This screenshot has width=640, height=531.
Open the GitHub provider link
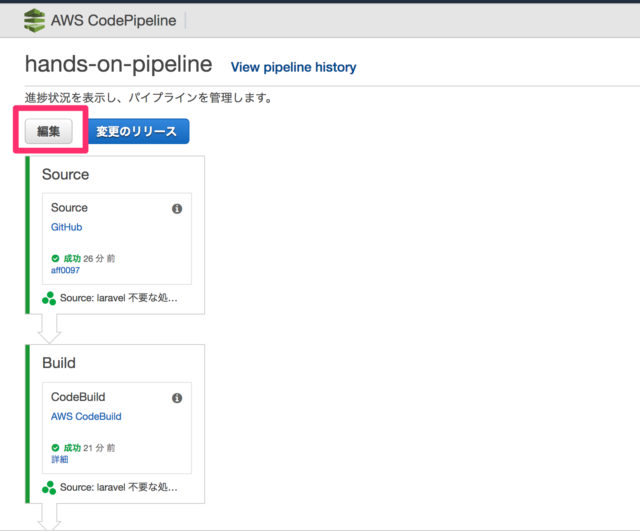tap(66, 227)
